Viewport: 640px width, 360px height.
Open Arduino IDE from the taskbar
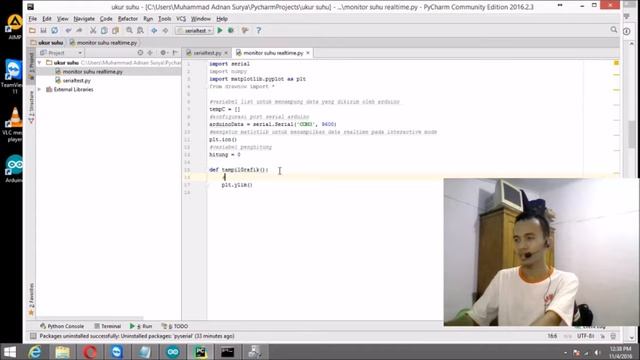point(173,352)
